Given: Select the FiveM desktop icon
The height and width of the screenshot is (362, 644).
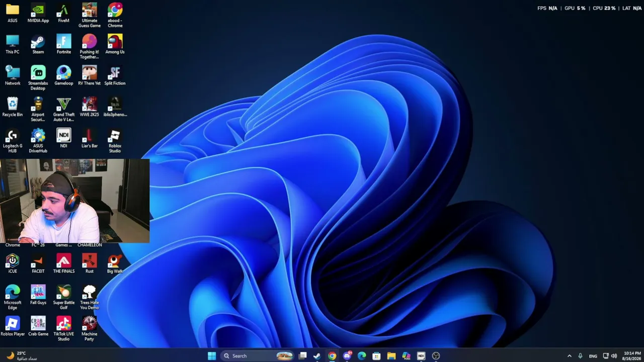Looking at the screenshot, I should (63, 14).
